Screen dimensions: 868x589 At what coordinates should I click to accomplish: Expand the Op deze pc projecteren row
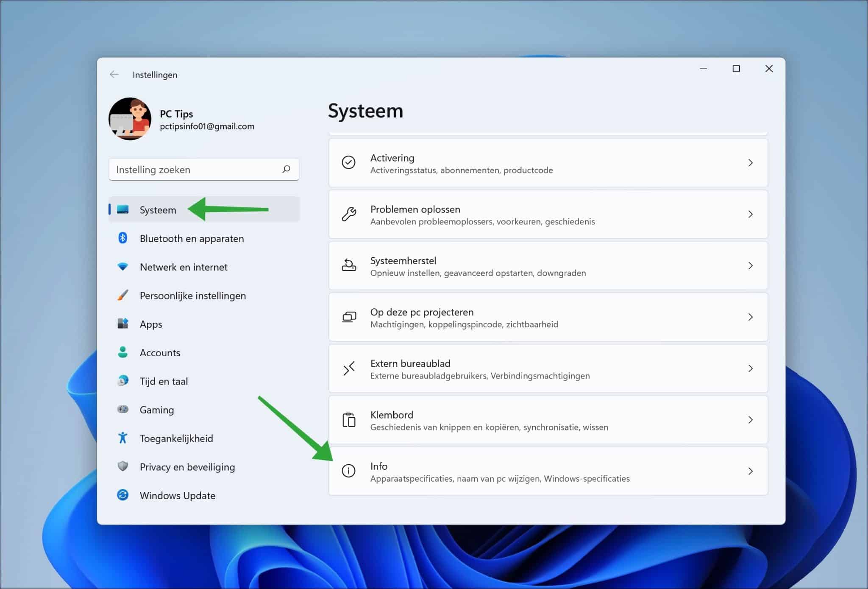coord(751,317)
